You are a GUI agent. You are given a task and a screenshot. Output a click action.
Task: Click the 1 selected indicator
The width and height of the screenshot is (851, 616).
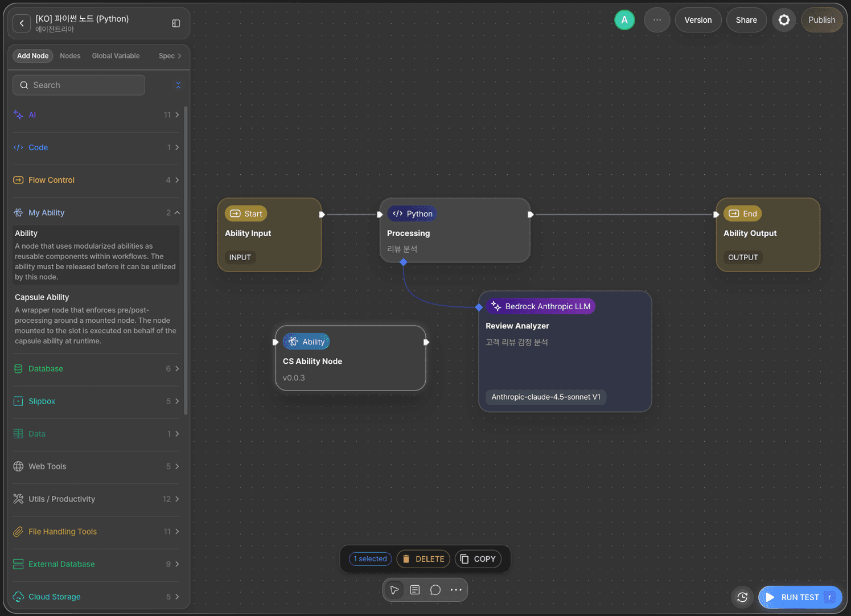pyautogui.click(x=371, y=559)
